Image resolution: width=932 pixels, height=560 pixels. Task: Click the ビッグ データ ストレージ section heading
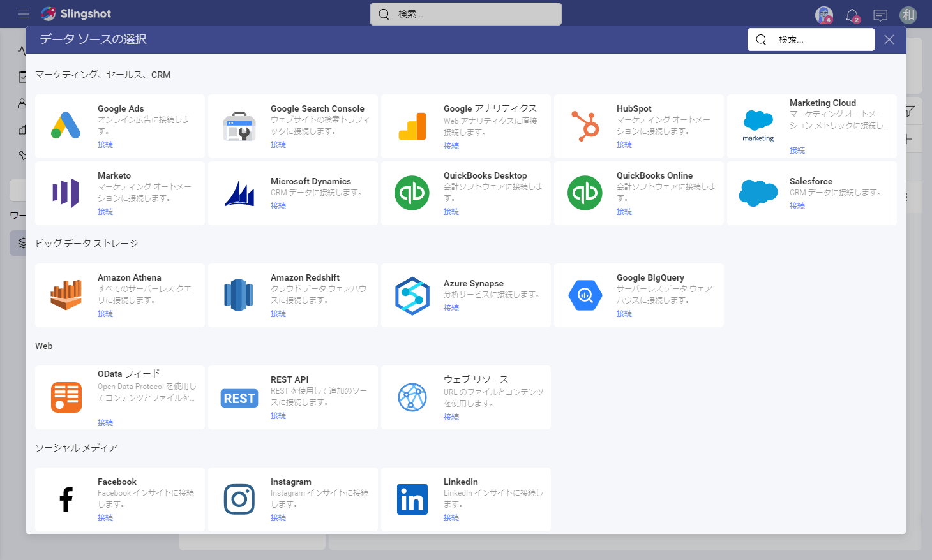(87, 244)
